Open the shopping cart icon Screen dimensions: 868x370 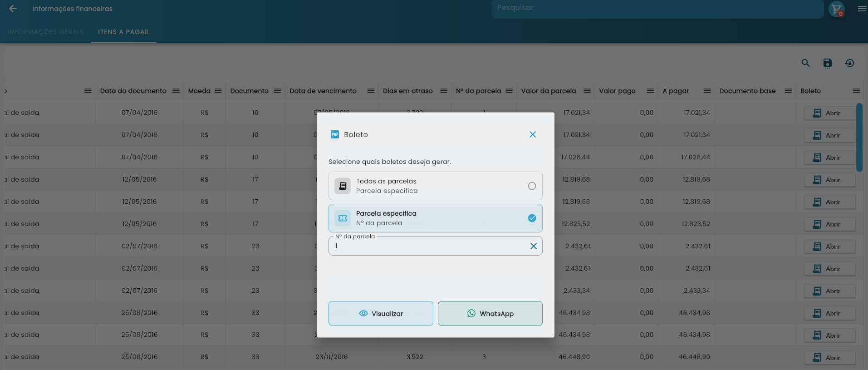pyautogui.click(x=836, y=9)
